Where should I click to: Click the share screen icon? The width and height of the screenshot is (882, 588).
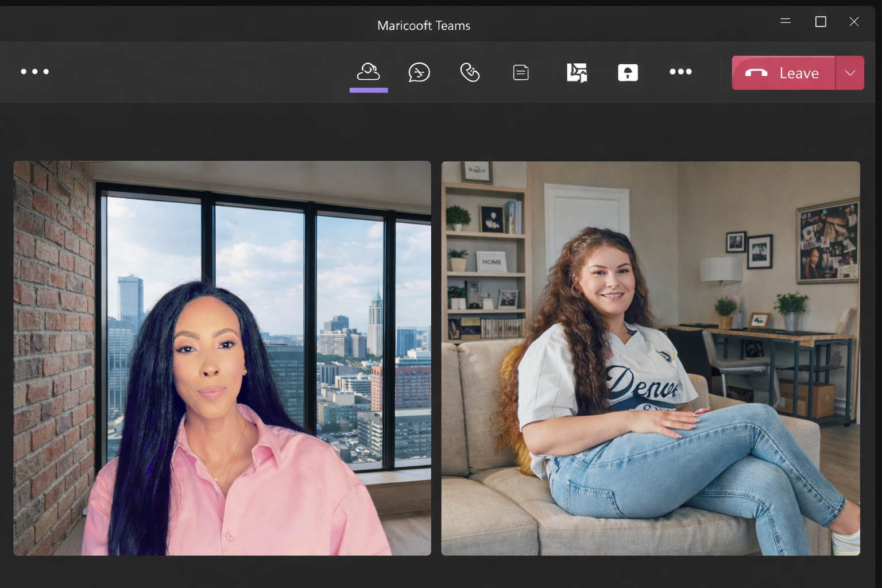(x=577, y=72)
